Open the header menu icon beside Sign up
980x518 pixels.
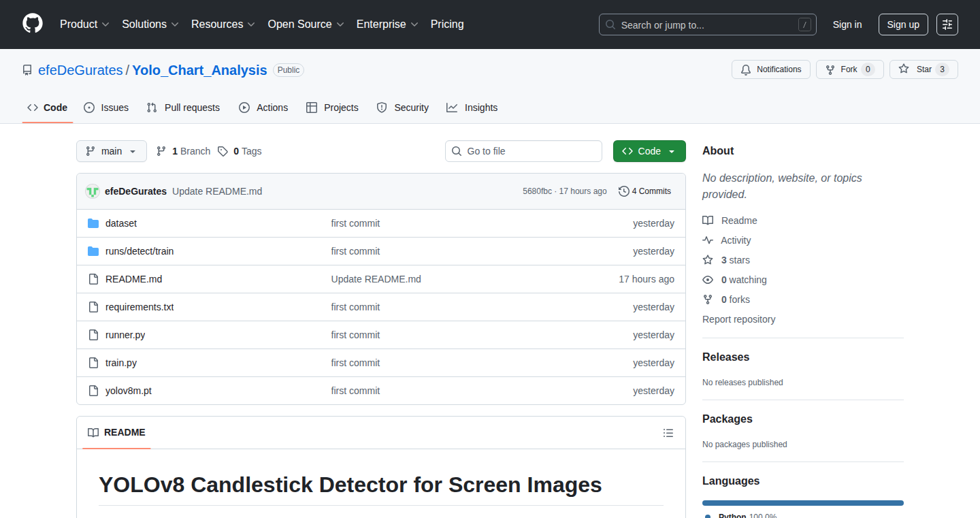point(947,25)
